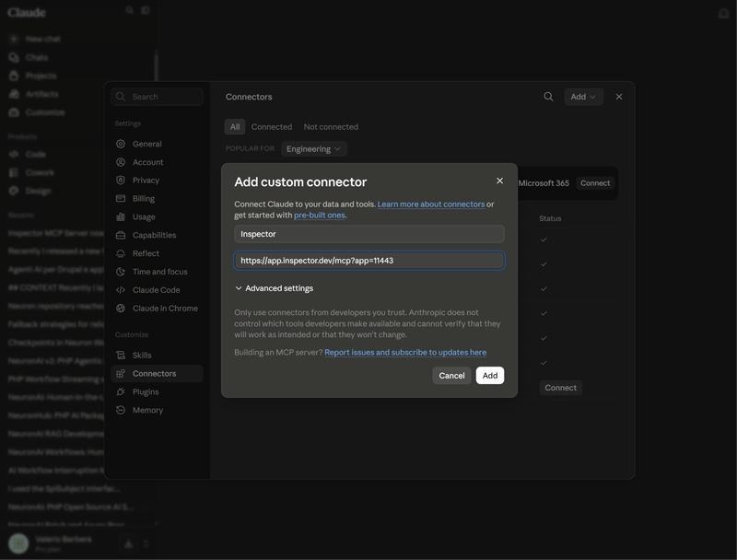Viewport: 737px width, 560px height.
Task: Select the Skills icon in Customize
Action: (121, 356)
